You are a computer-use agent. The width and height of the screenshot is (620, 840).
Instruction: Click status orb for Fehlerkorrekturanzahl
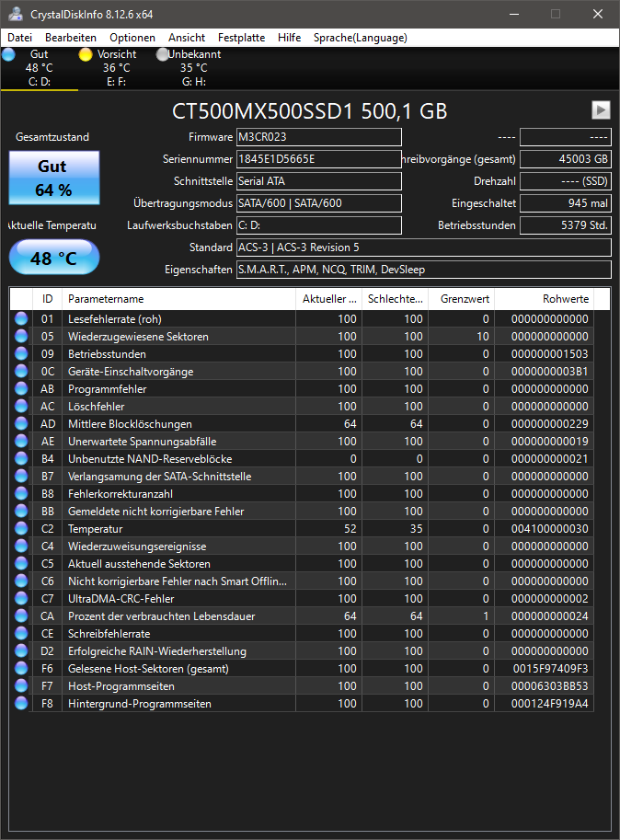(x=21, y=493)
